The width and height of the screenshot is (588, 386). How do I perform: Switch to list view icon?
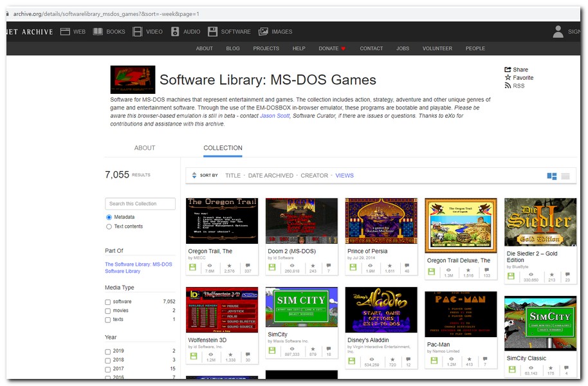pos(565,176)
